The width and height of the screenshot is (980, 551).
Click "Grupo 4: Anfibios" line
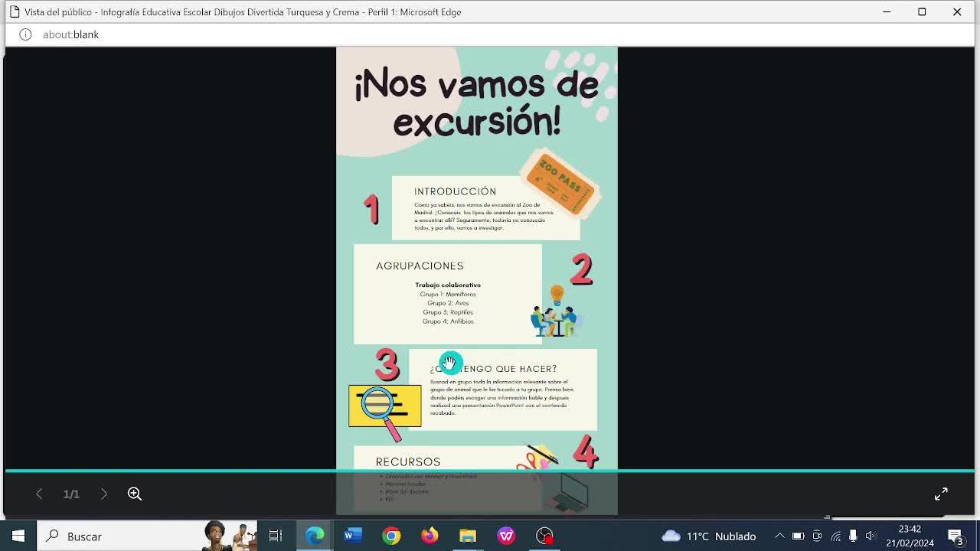pyautogui.click(x=448, y=321)
